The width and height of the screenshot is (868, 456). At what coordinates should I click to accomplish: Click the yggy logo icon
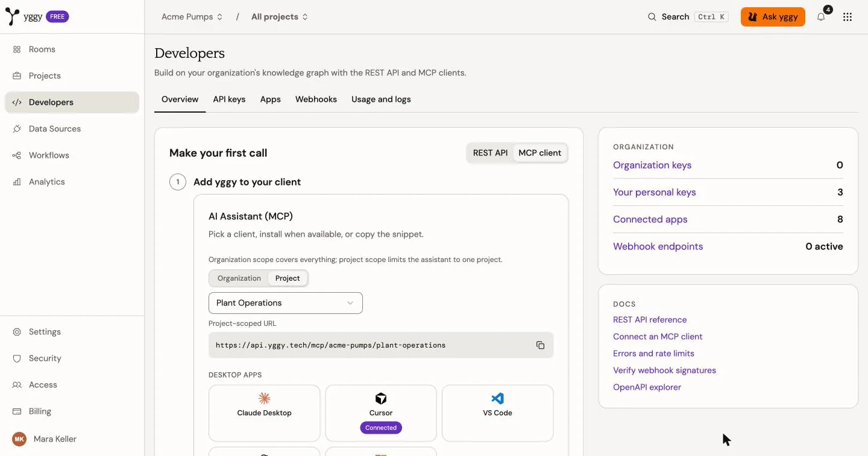12,17
